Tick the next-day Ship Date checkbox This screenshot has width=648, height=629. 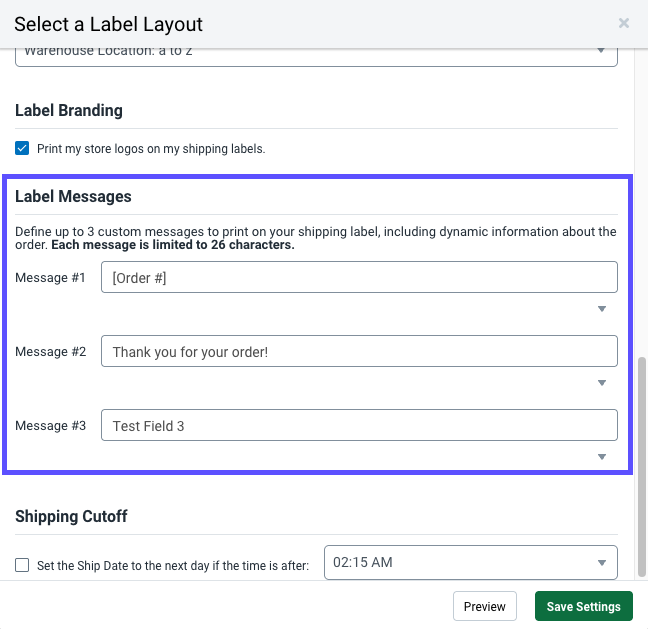click(22, 565)
